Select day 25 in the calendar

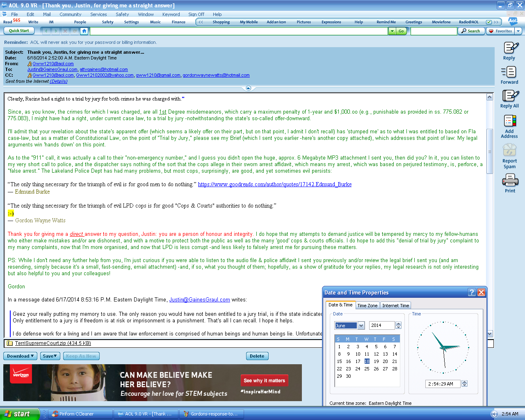(367, 369)
